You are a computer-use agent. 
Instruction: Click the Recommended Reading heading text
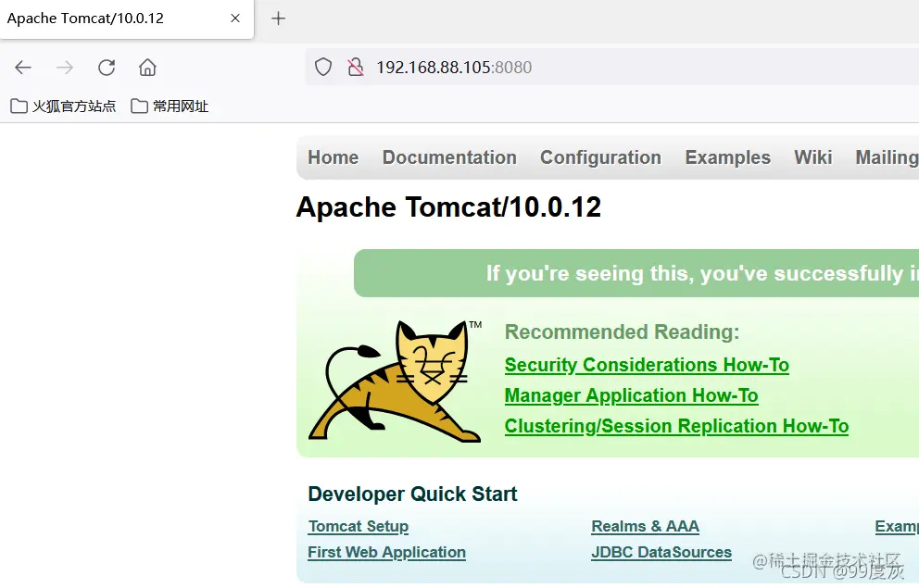pos(622,332)
